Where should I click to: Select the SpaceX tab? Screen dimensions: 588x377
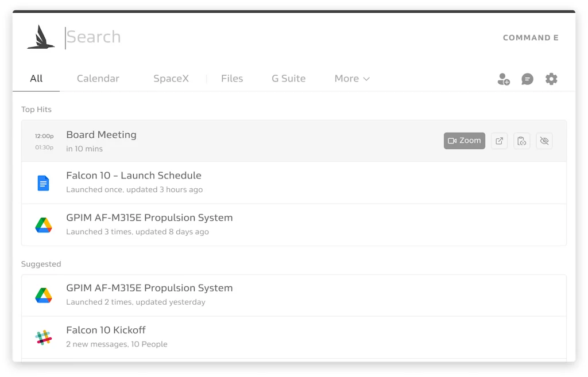tap(171, 79)
